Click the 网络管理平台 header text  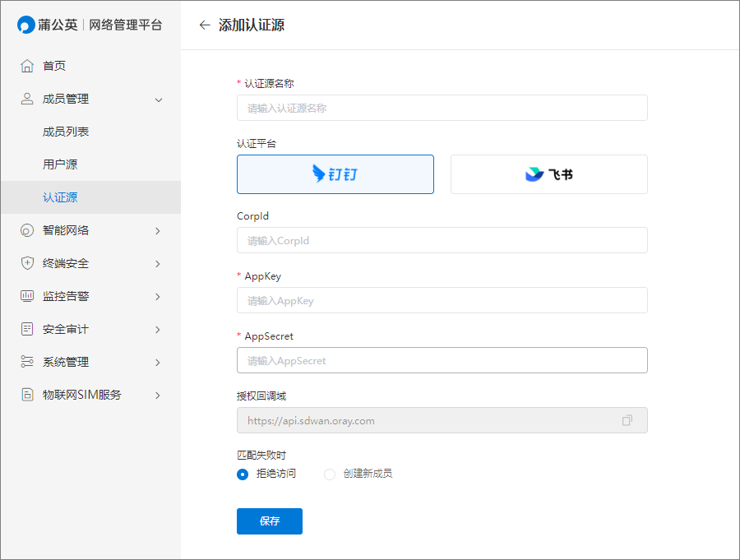coord(126,25)
